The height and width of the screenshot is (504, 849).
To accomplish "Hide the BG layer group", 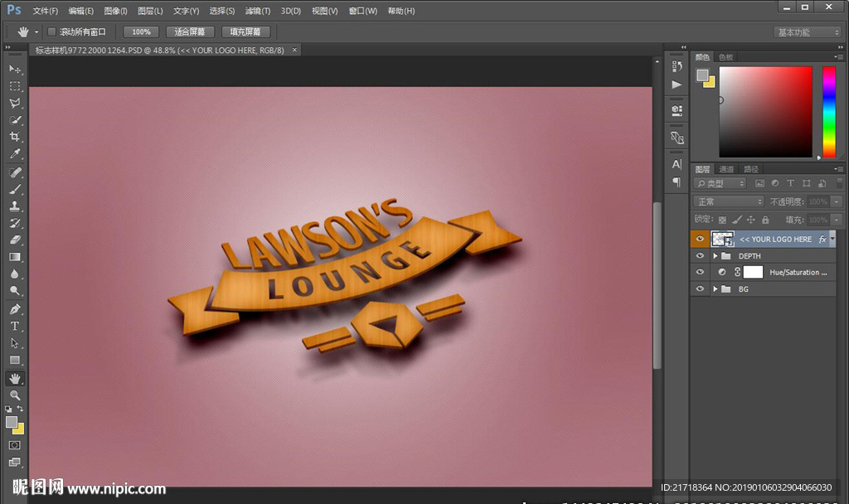I will [x=700, y=288].
